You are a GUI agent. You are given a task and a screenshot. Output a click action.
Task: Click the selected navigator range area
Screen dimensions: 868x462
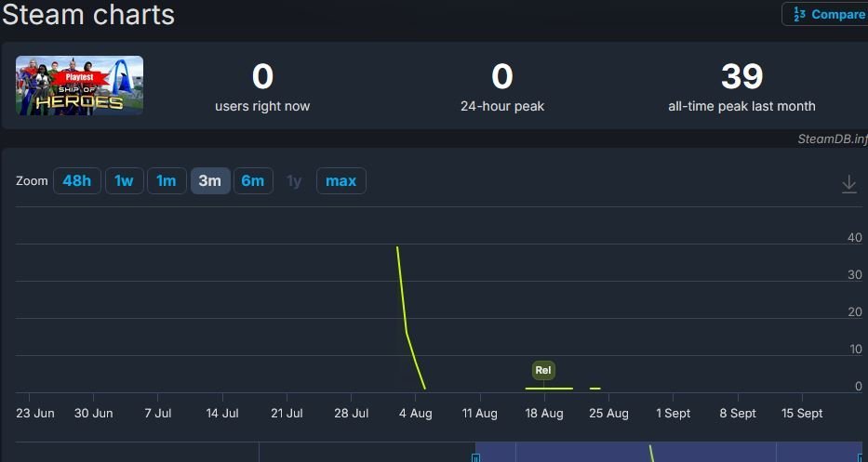point(669,452)
